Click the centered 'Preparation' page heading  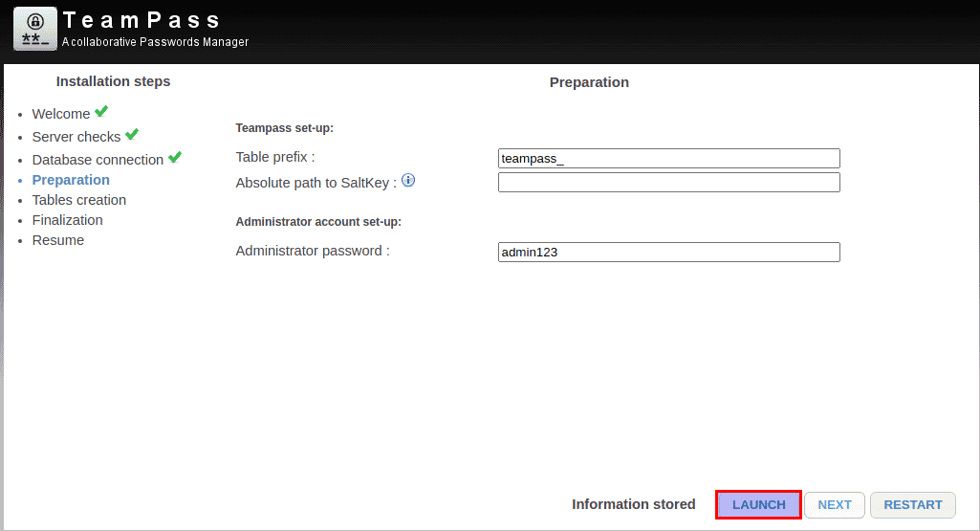[x=589, y=82]
